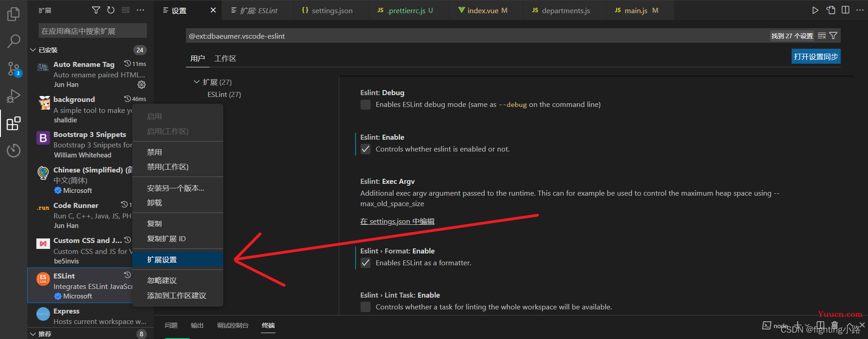The height and width of the screenshot is (339, 868).
Task: Close the 设置 editor tab
Action: point(213,10)
